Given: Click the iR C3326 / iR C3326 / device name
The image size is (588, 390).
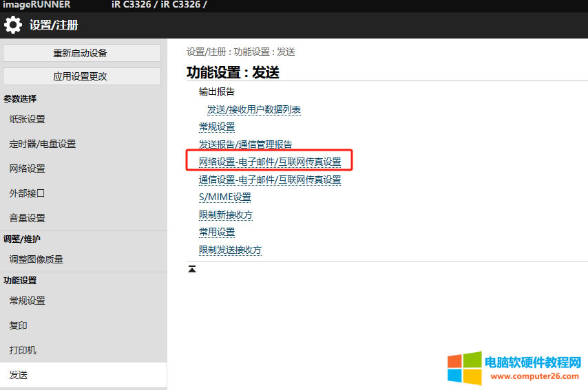Looking at the screenshot, I should coord(159,5).
